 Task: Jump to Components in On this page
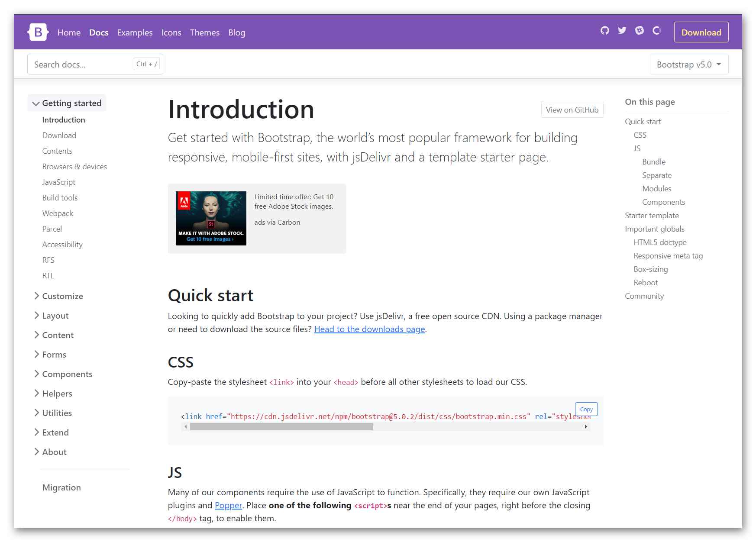[663, 202]
